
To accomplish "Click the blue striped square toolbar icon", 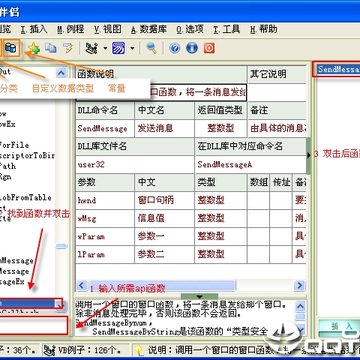I will click(118, 48).
